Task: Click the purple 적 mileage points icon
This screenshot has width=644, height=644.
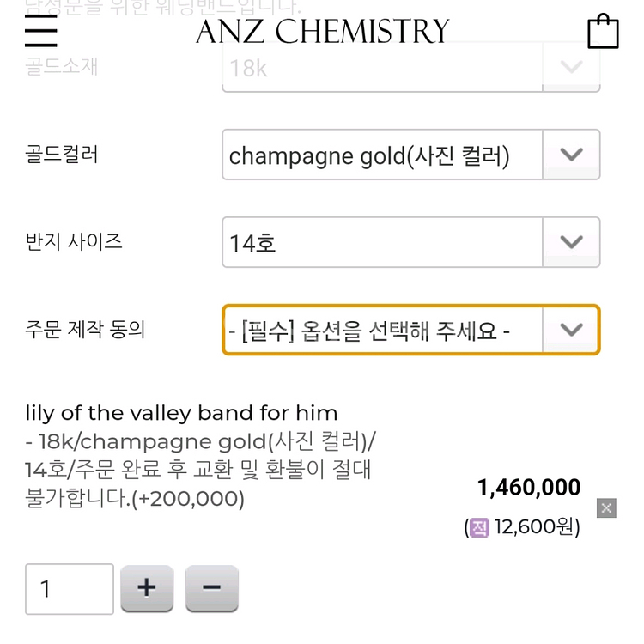Action: 479,527
